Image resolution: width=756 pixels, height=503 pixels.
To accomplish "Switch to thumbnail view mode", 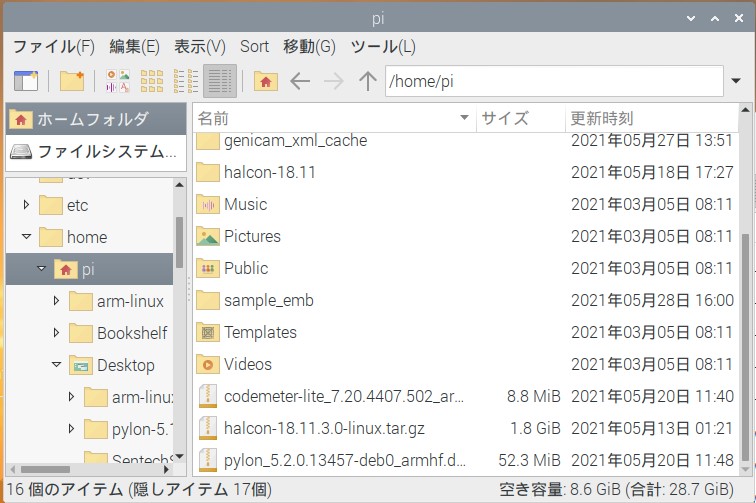I will point(118,81).
